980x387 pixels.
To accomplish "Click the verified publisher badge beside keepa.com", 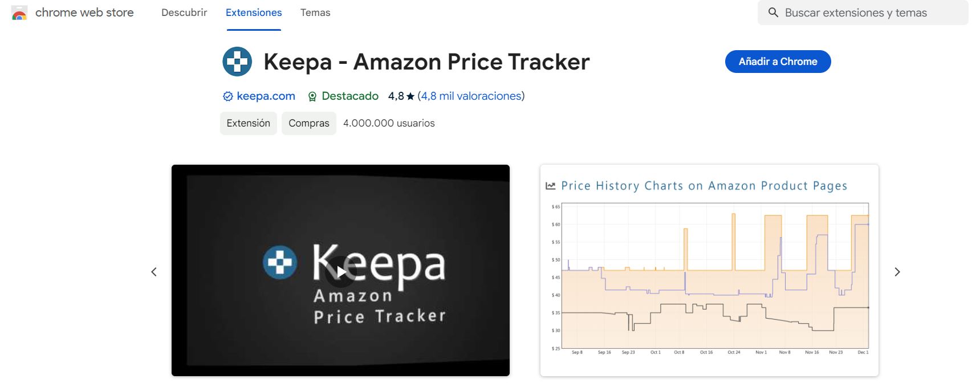I will (x=227, y=96).
